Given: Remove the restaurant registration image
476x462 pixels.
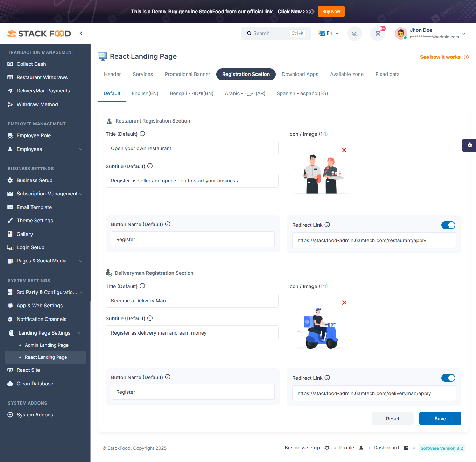Looking at the screenshot, I should coord(344,150).
